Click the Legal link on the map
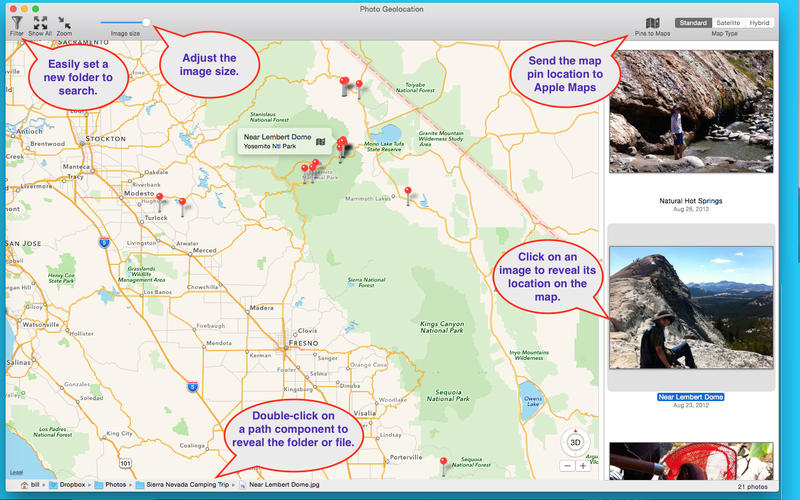Screen dimensions: 800x500 click(x=16, y=473)
